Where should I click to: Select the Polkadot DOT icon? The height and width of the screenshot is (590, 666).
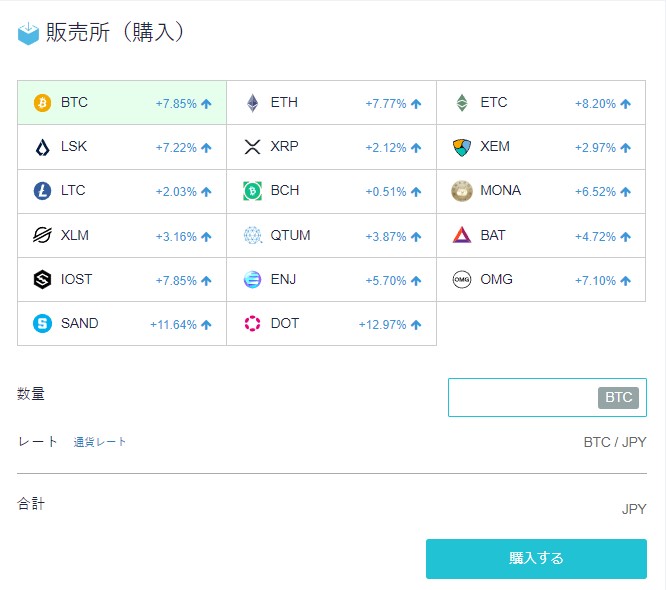point(252,324)
